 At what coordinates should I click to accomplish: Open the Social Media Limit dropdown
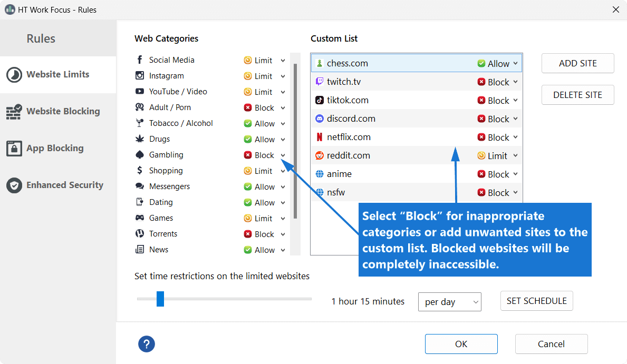(264, 61)
